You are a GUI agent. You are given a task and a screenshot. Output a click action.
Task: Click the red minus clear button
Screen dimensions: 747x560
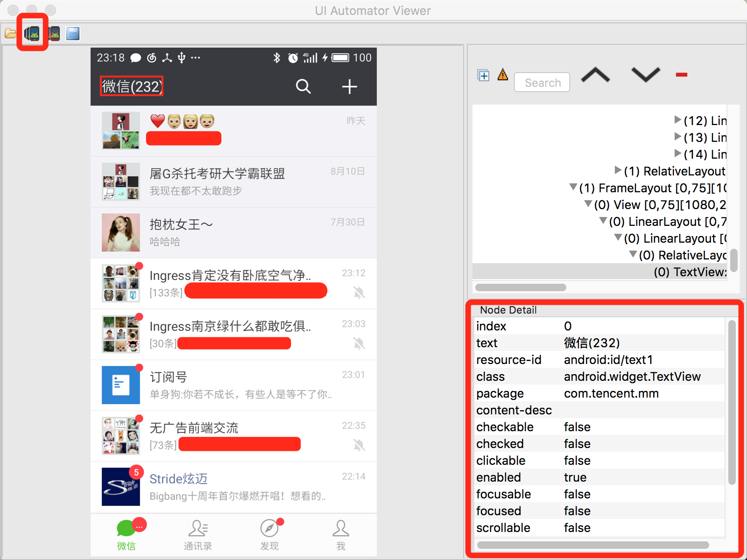(x=681, y=75)
